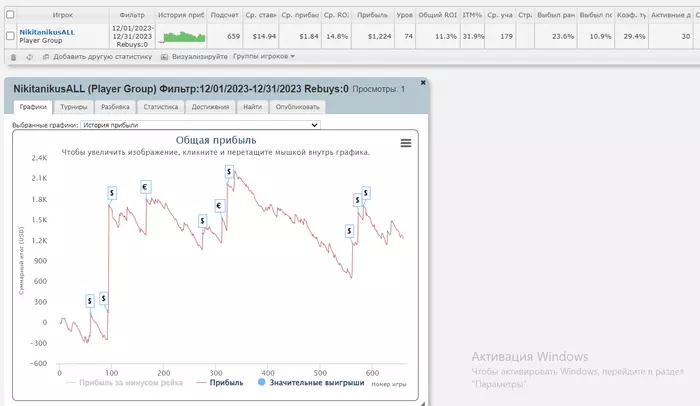Open the Разбивка tab

115,107
